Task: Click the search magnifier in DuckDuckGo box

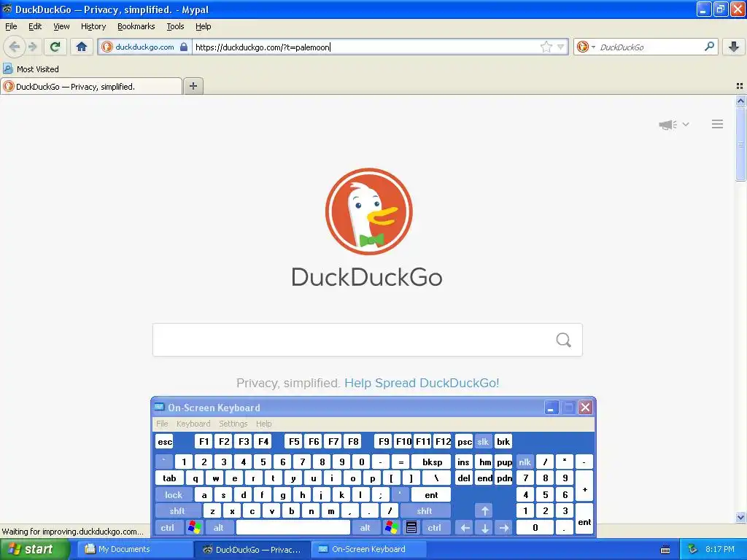Action: click(564, 340)
